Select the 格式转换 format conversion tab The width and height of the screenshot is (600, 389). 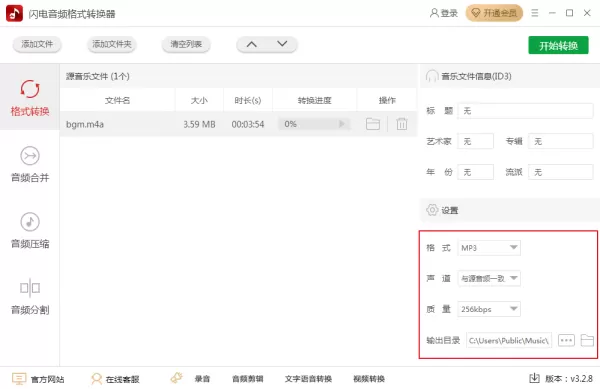pyautogui.click(x=30, y=98)
